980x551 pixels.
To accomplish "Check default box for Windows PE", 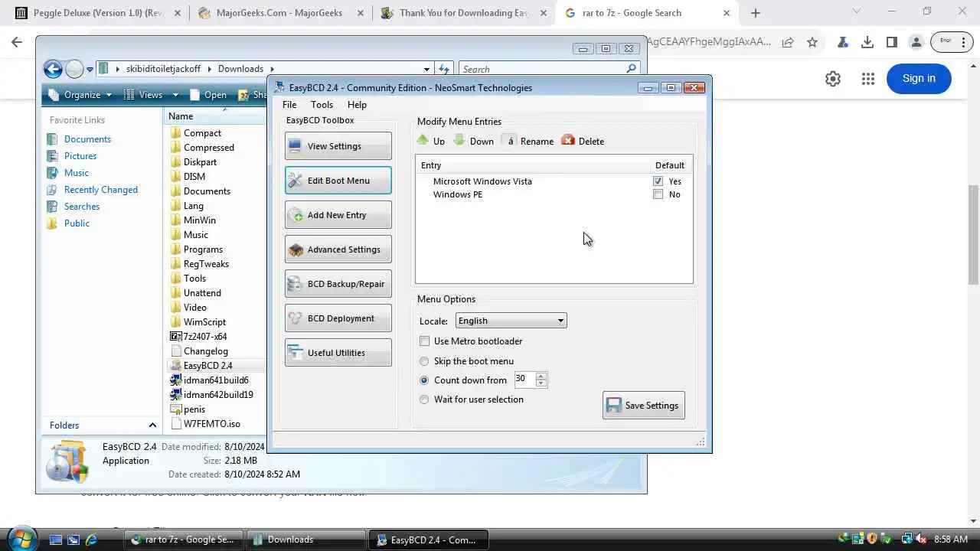I will pyautogui.click(x=658, y=194).
